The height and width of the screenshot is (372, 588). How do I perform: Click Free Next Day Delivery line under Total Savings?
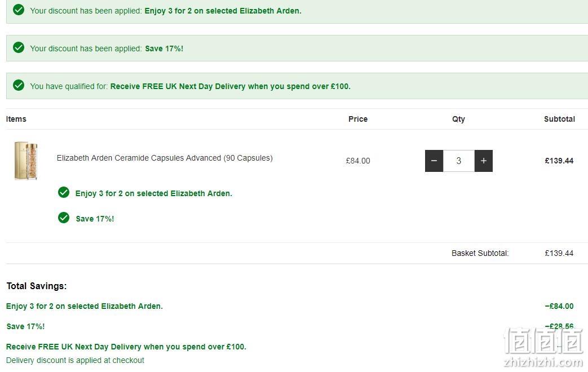pyautogui.click(x=126, y=347)
